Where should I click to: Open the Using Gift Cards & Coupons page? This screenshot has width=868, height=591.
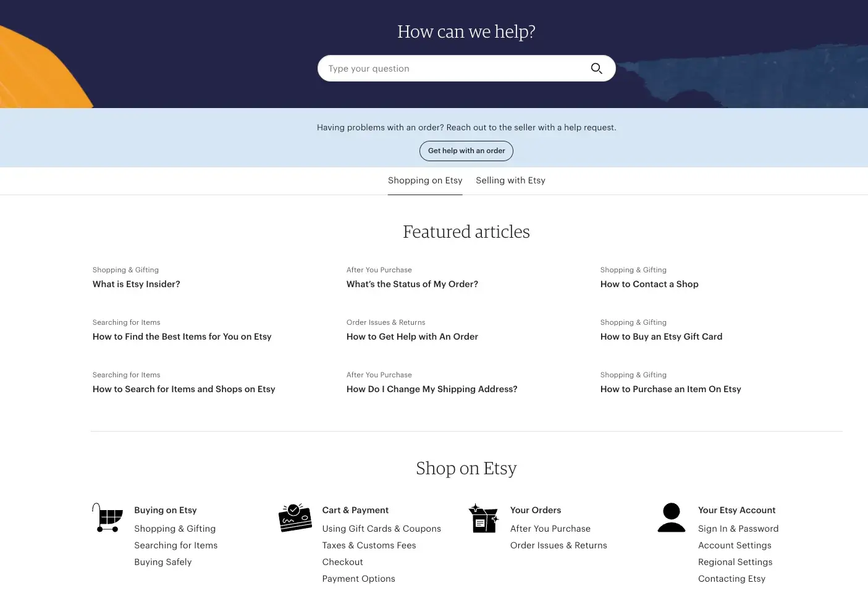381,529
